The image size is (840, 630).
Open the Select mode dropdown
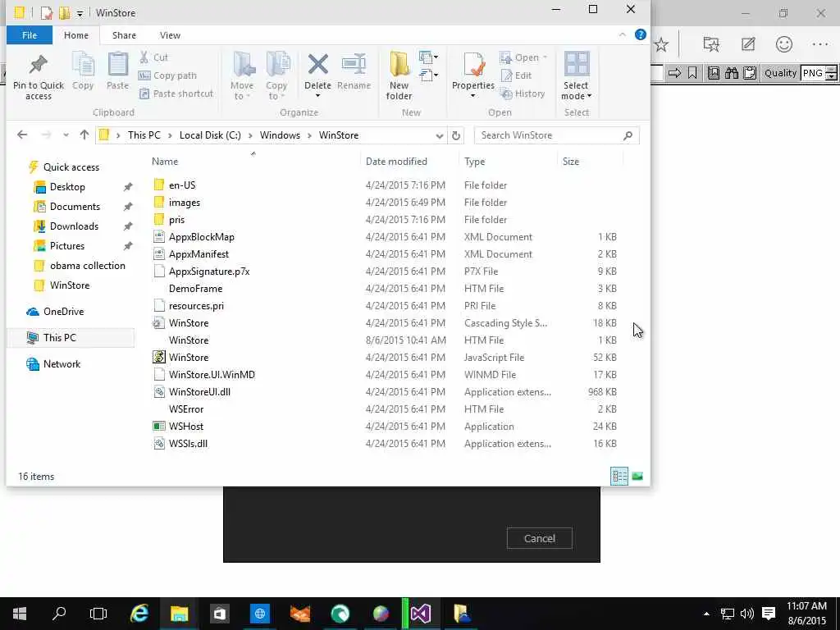click(x=577, y=75)
